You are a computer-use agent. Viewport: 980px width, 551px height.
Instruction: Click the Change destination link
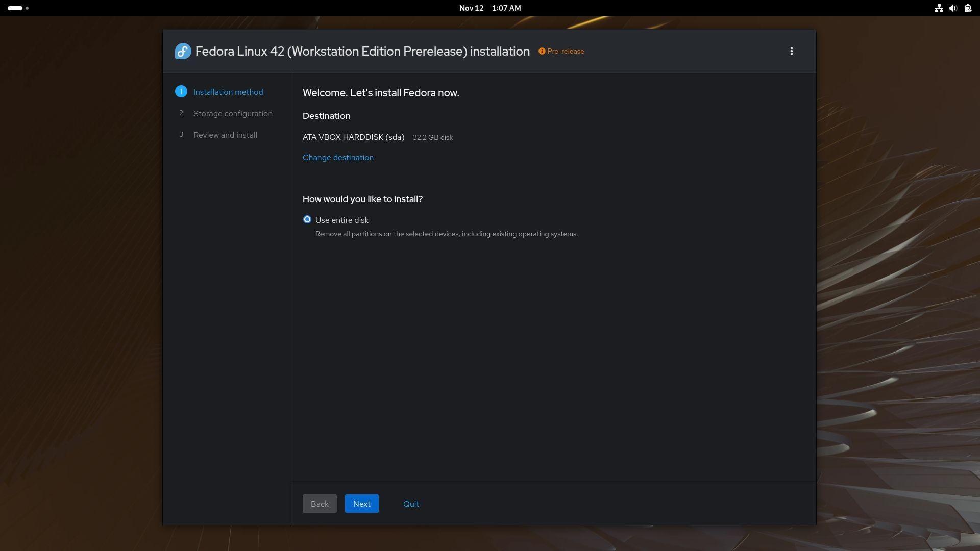click(x=338, y=158)
